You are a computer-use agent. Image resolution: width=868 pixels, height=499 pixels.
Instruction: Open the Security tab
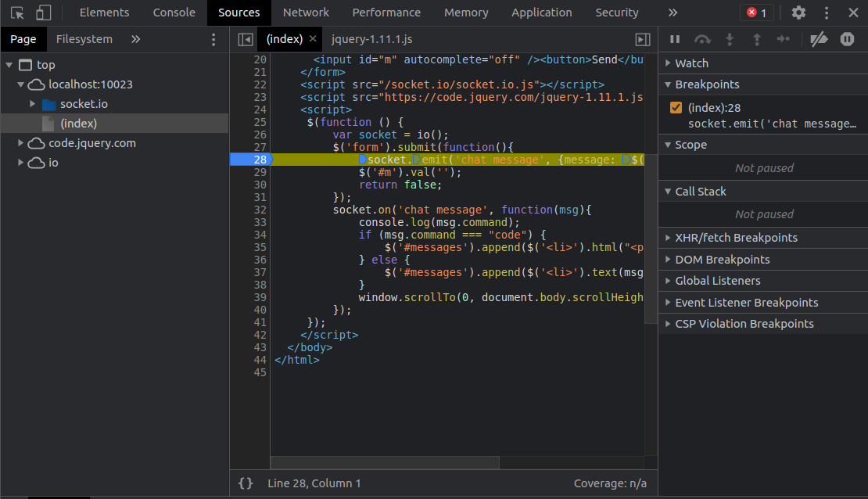pyautogui.click(x=617, y=13)
